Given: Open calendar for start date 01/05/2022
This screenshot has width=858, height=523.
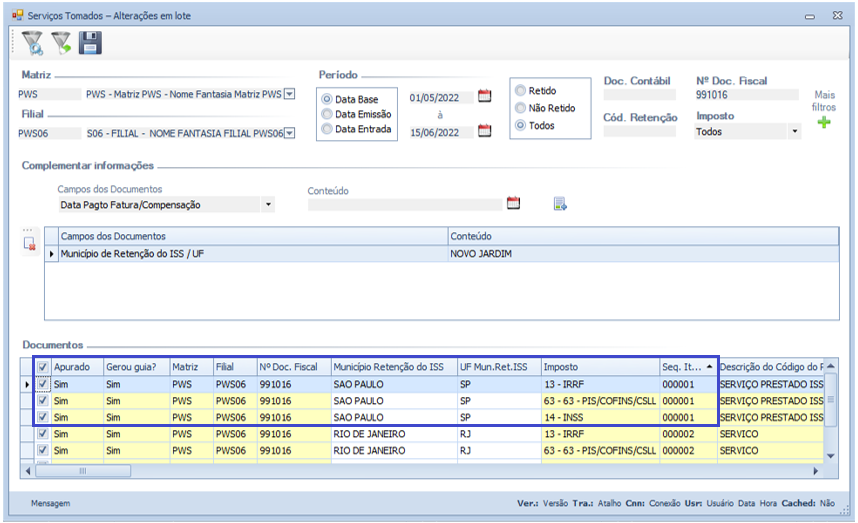Looking at the screenshot, I should pyautogui.click(x=485, y=97).
